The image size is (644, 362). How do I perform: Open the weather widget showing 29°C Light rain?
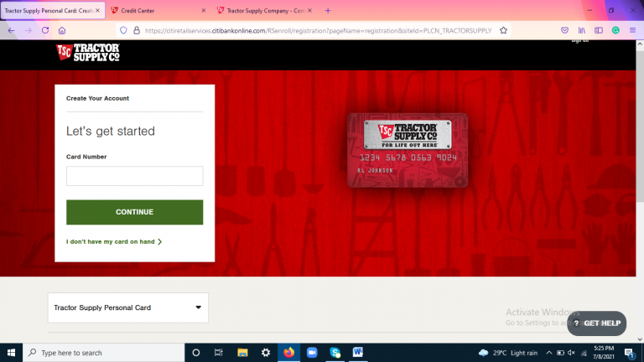507,353
